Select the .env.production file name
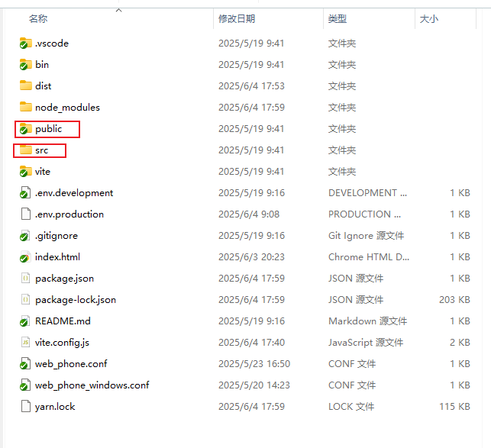 coord(69,214)
